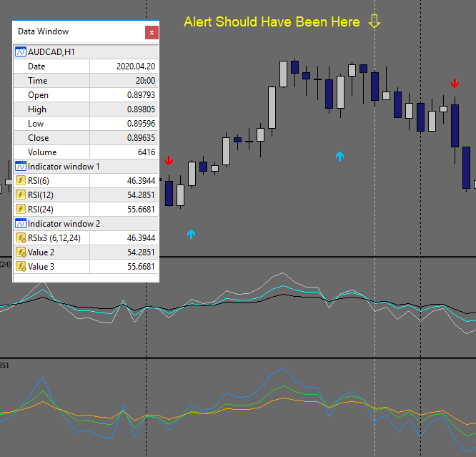Click the Indicator window 2 icon
The height and width of the screenshot is (457, 476).
tap(20, 224)
